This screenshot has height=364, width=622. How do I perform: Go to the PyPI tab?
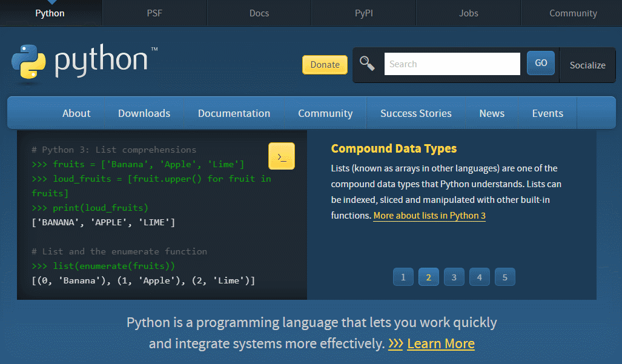point(364,13)
